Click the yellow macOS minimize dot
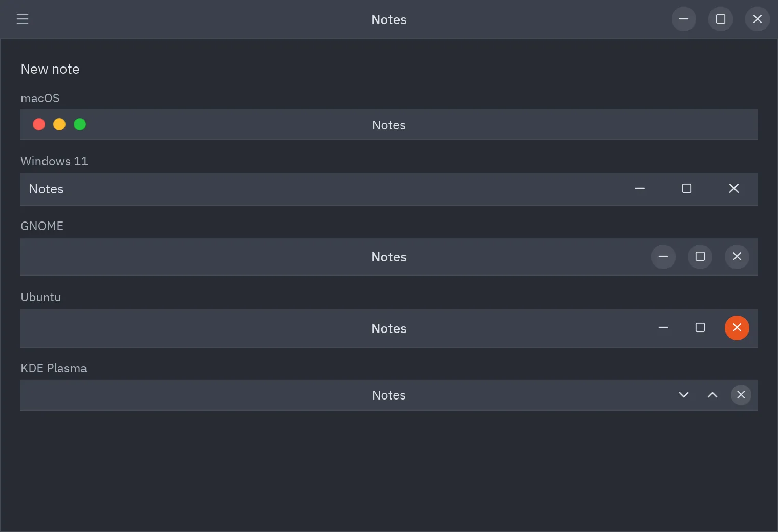 pyautogui.click(x=59, y=124)
